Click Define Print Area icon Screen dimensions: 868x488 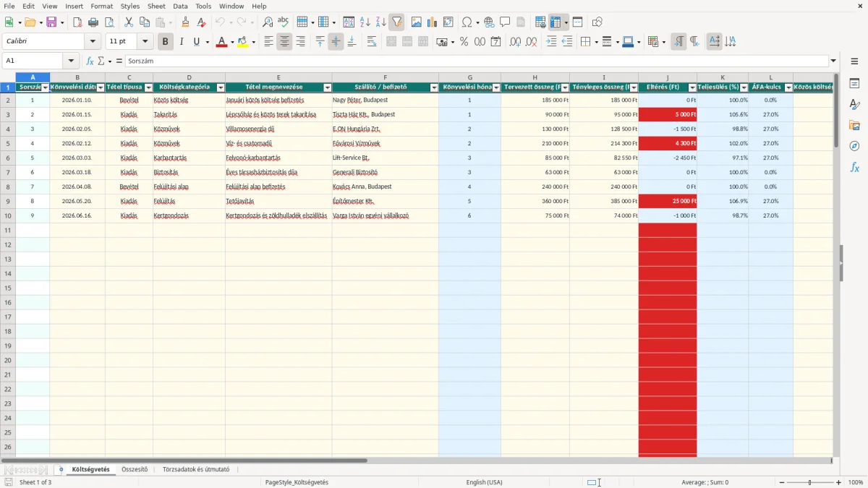(540, 22)
